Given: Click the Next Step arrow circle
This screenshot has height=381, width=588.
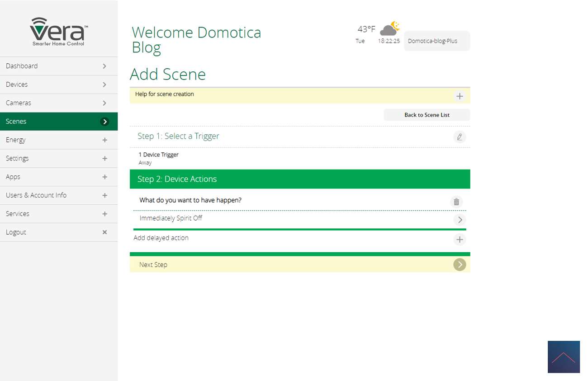Looking at the screenshot, I should [x=459, y=265].
